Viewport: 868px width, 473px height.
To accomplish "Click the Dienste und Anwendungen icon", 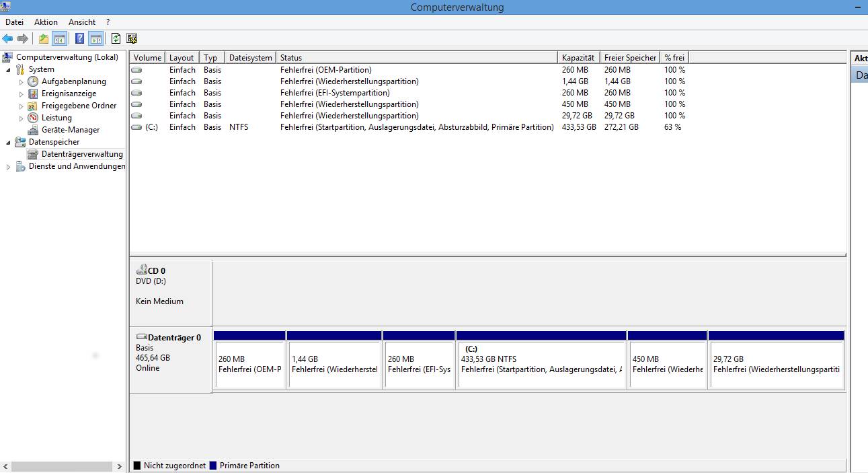I will (x=20, y=166).
